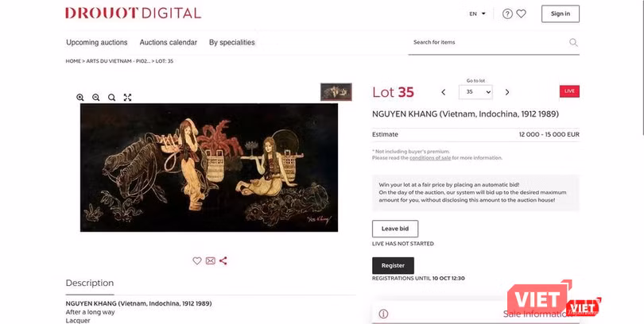Go to the next lot arrow

[507, 92]
